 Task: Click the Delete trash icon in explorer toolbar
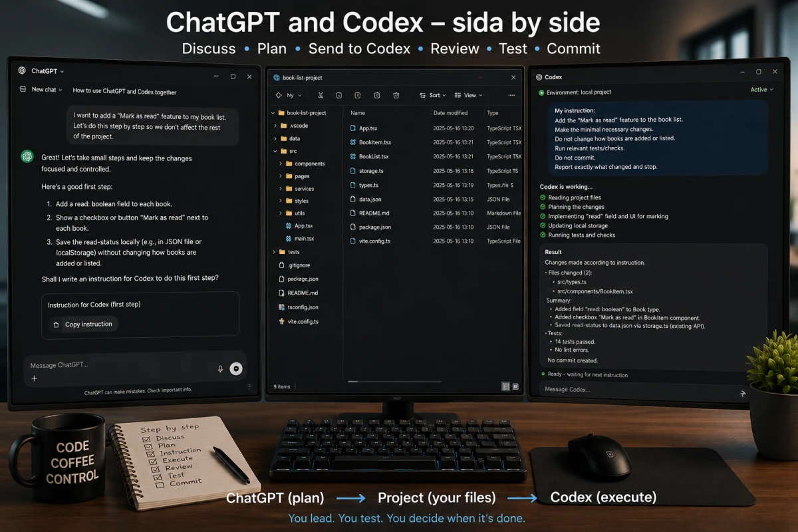pos(396,95)
